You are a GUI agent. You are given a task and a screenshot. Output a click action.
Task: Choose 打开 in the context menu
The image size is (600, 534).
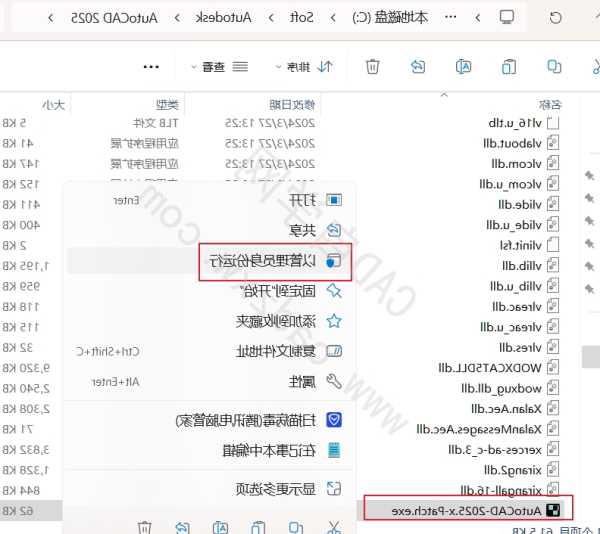tap(210, 200)
